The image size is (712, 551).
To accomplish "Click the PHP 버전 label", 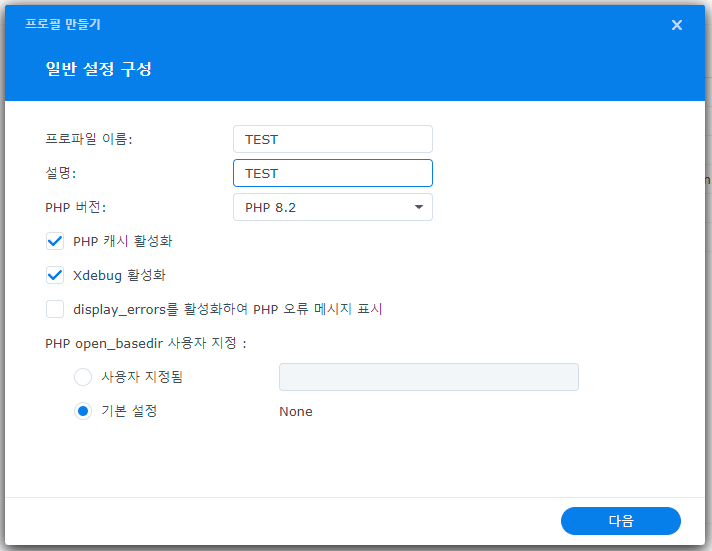I will (76, 207).
